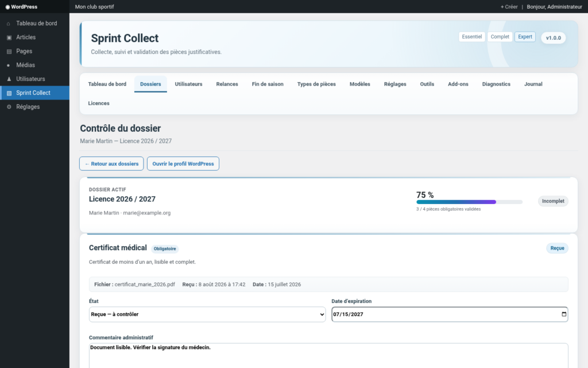Click 'marie@example.org' email text

click(146, 213)
